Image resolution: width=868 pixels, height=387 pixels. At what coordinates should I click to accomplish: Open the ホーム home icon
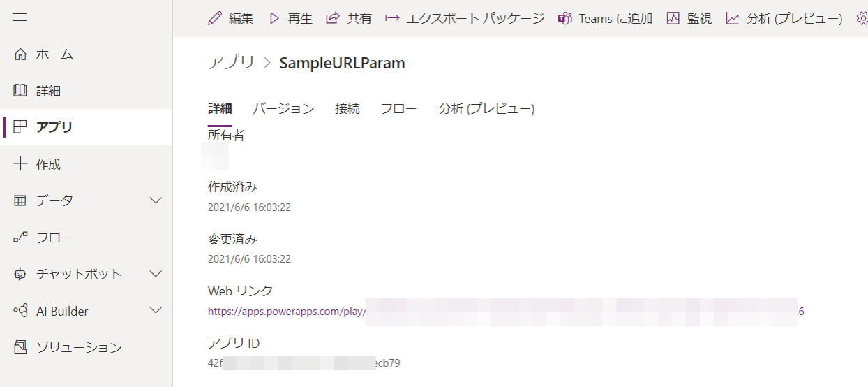(x=20, y=54)
